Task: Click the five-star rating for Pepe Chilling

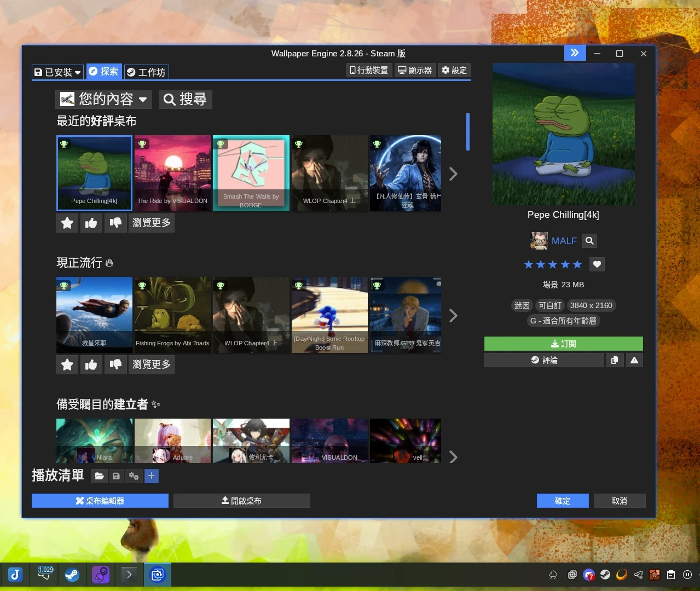Action: (x=553, y=265)
